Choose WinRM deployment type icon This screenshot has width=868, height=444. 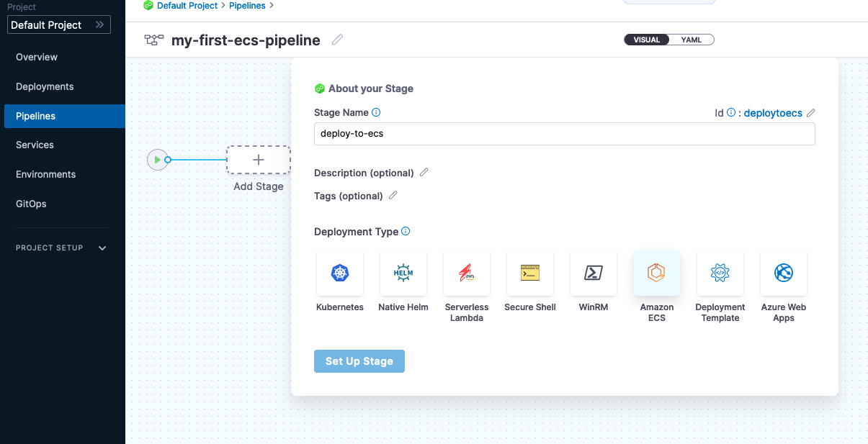594,273
